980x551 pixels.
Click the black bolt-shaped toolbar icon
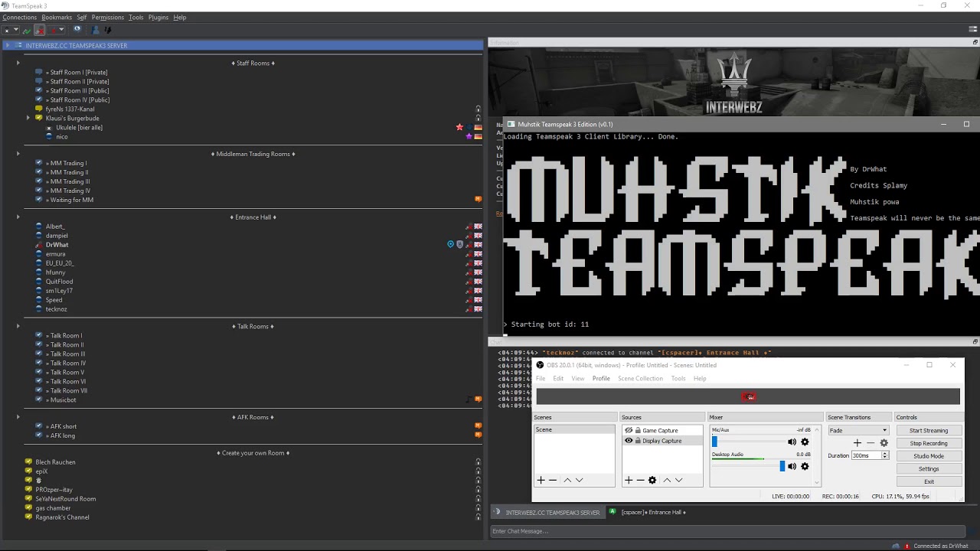click(x=107, y=30)
